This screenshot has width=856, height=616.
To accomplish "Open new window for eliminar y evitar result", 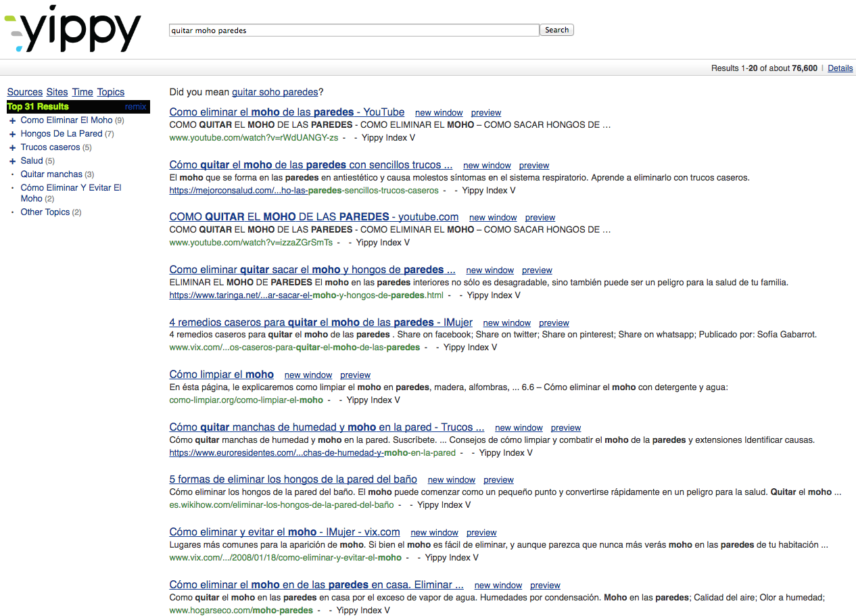I will tap(435, 533).
